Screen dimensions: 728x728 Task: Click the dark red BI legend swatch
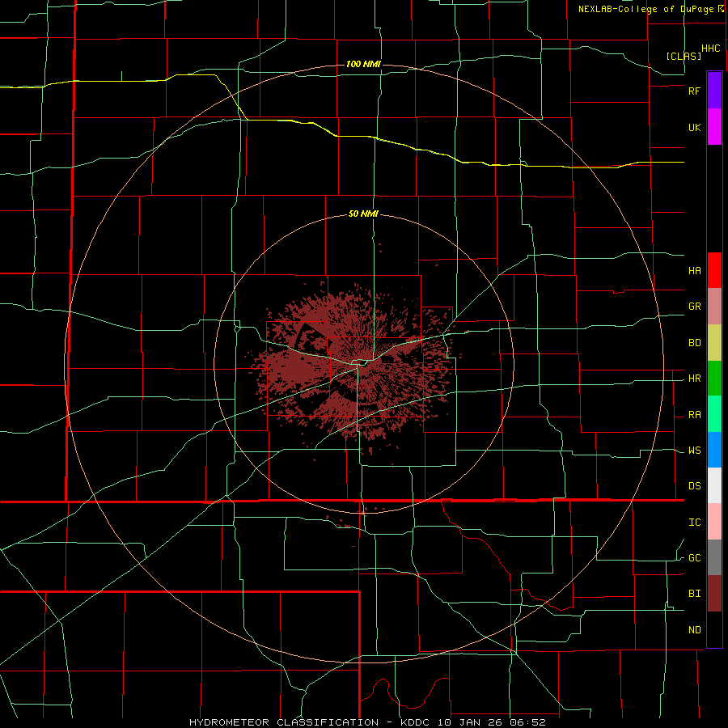714,594
